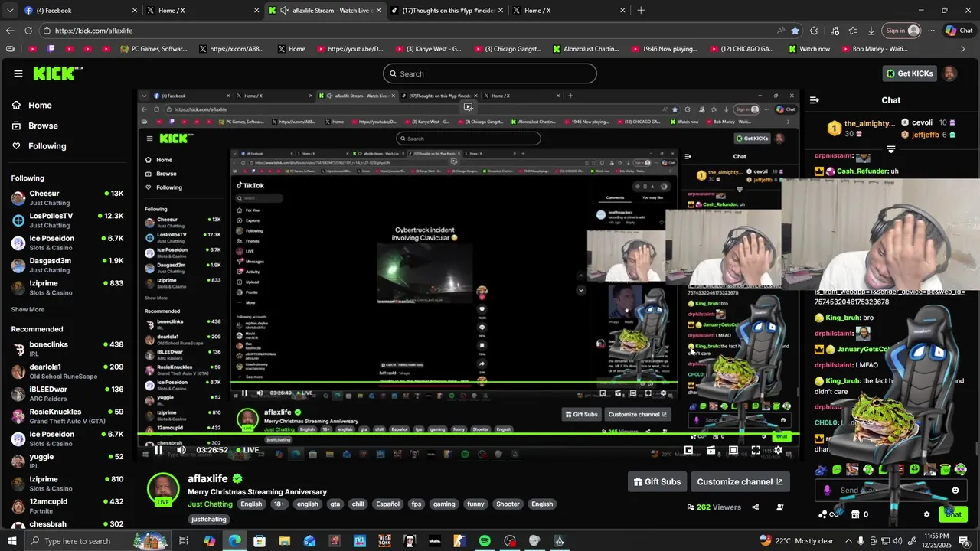This screenshot has height=551, width=980.
Task: Click the browser back arrow
Action: click(10, 31)
